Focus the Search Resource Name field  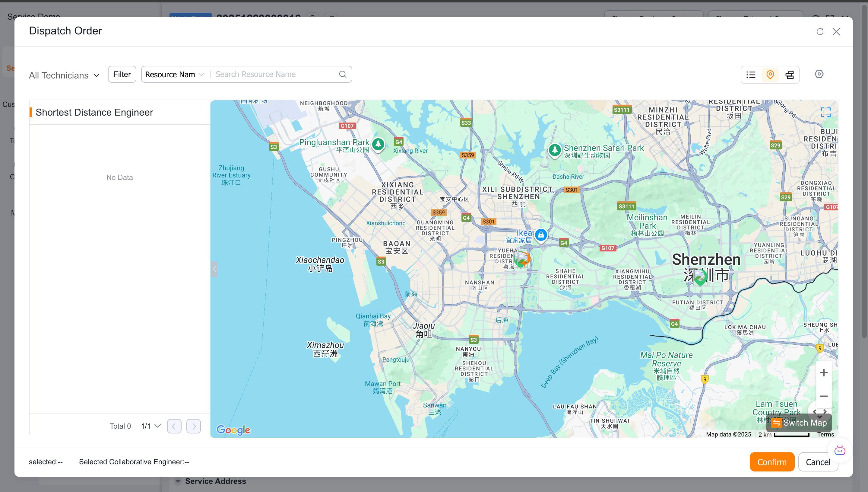pyautogui.click(x=275, y=74)
